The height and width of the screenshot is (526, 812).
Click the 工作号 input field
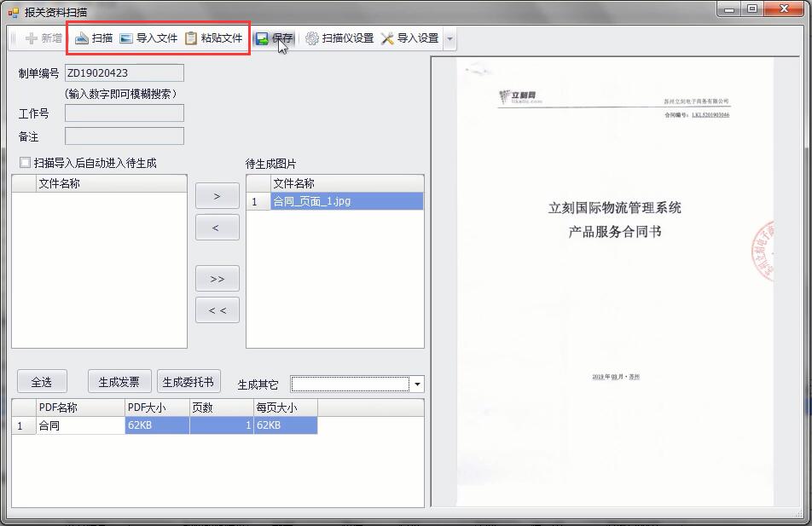(x=125, y=113)
